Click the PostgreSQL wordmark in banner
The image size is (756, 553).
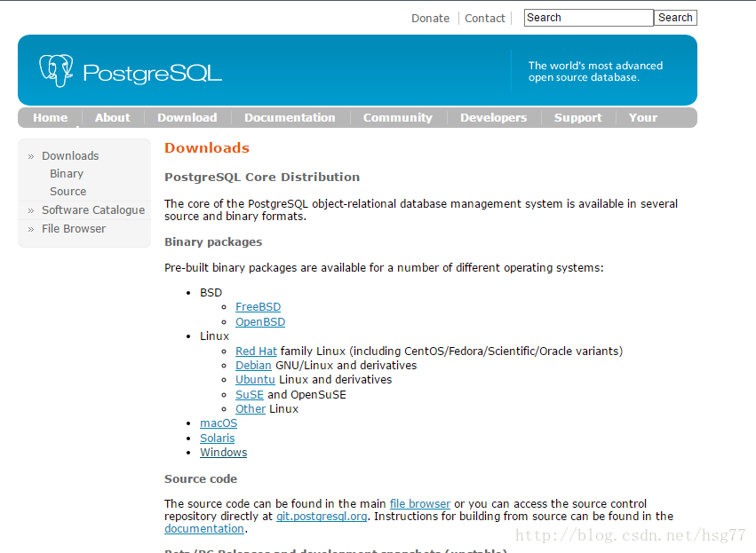(153, 73)
